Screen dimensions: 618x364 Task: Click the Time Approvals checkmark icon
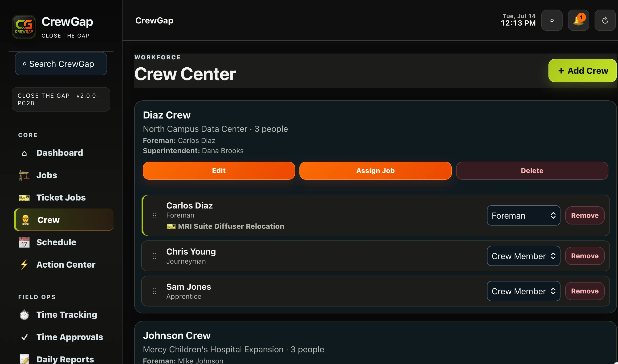coord(24,337)
